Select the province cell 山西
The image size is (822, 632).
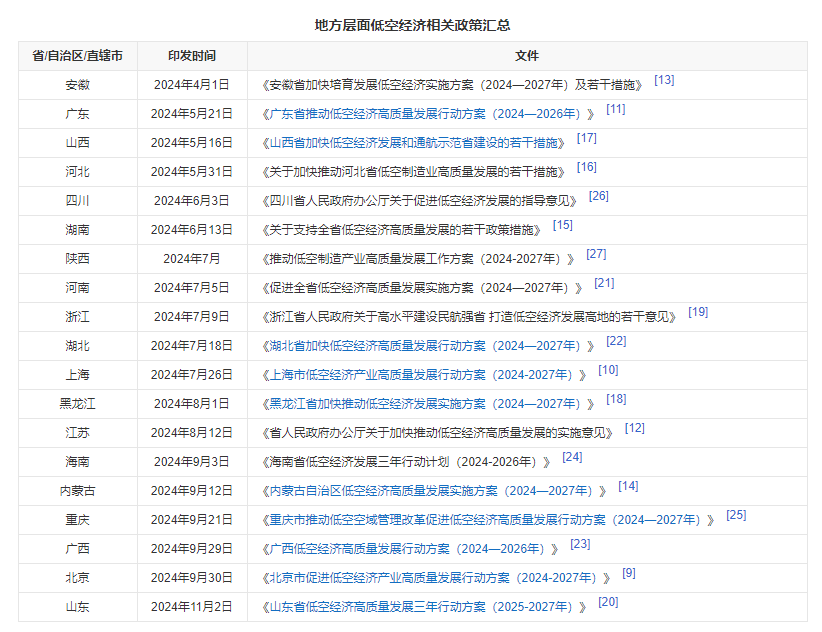[78, 143]
